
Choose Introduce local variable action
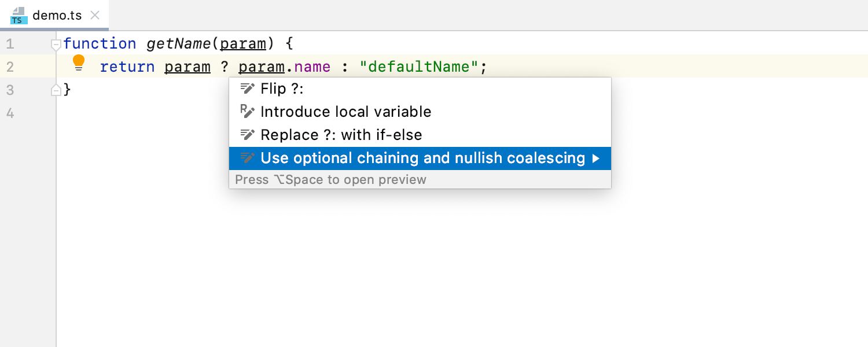click(345, 112)
